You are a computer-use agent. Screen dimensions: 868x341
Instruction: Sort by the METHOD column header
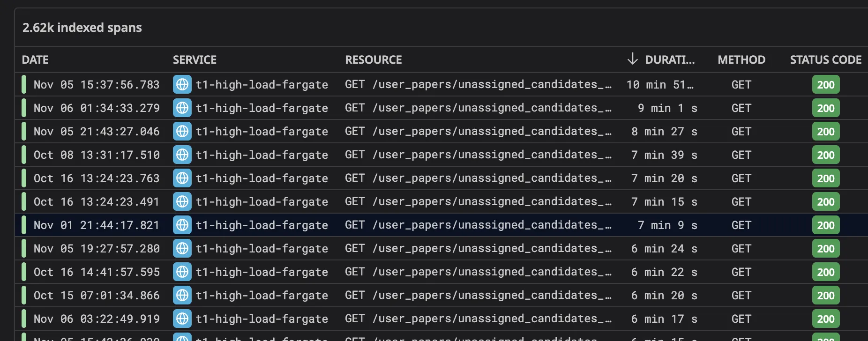(741, 60)
